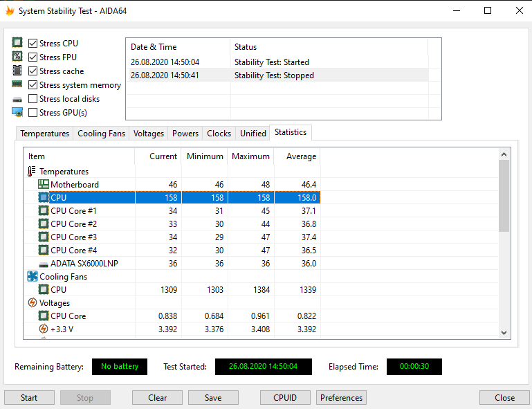The image size is (532, 409).
Task: Click the percent icon beside Stress FPU
Action: click(x=17, y=56)
